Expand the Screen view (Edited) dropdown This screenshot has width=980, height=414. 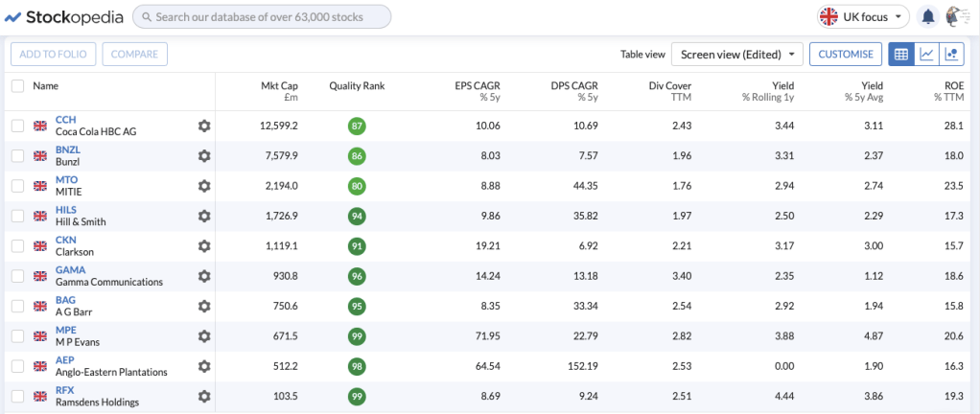click(x=737, y=55)
